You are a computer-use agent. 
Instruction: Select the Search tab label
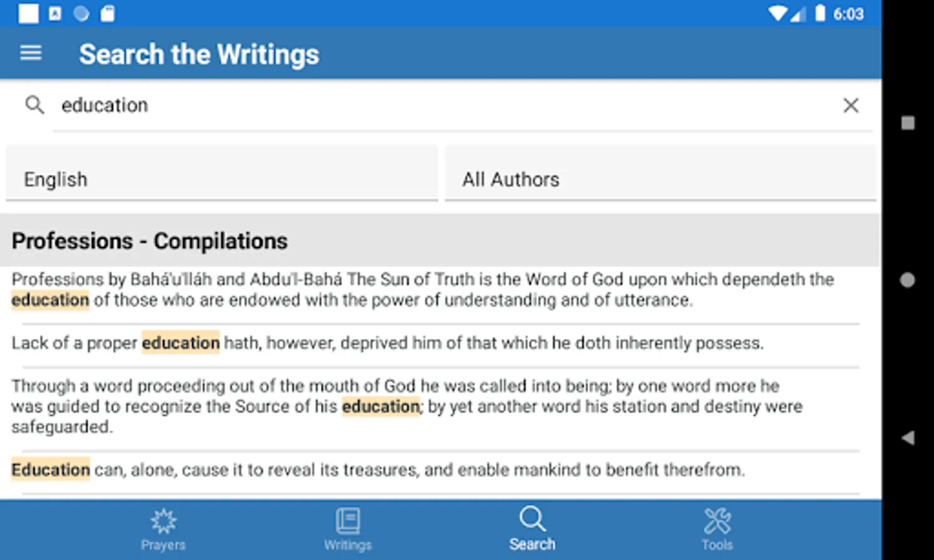point(532,544)
